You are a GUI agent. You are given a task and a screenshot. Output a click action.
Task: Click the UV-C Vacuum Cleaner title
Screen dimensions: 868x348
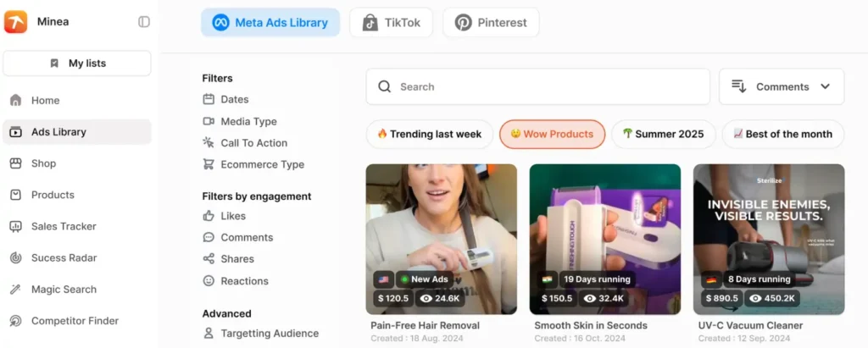[x=751, y=325]
